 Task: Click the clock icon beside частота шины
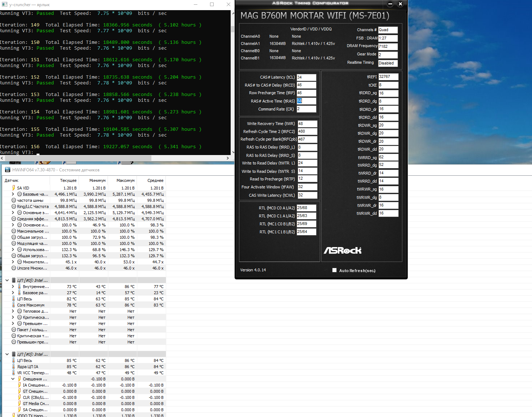point(14,200)
